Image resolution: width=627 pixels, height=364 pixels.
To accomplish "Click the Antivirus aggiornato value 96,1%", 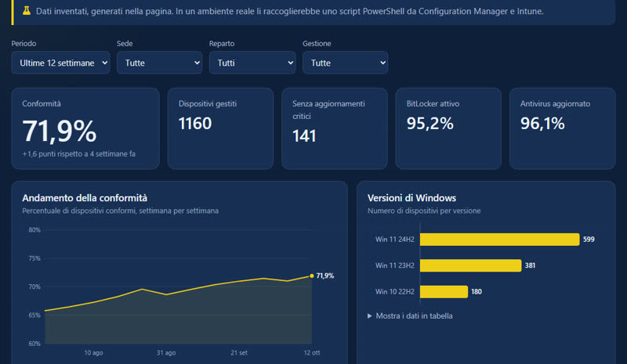I will coord(542,124).
